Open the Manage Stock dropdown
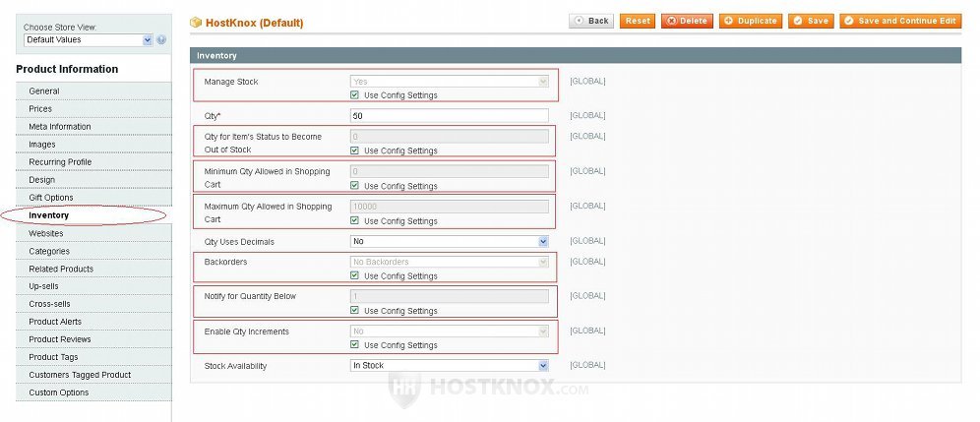 [x=450, y=82]
